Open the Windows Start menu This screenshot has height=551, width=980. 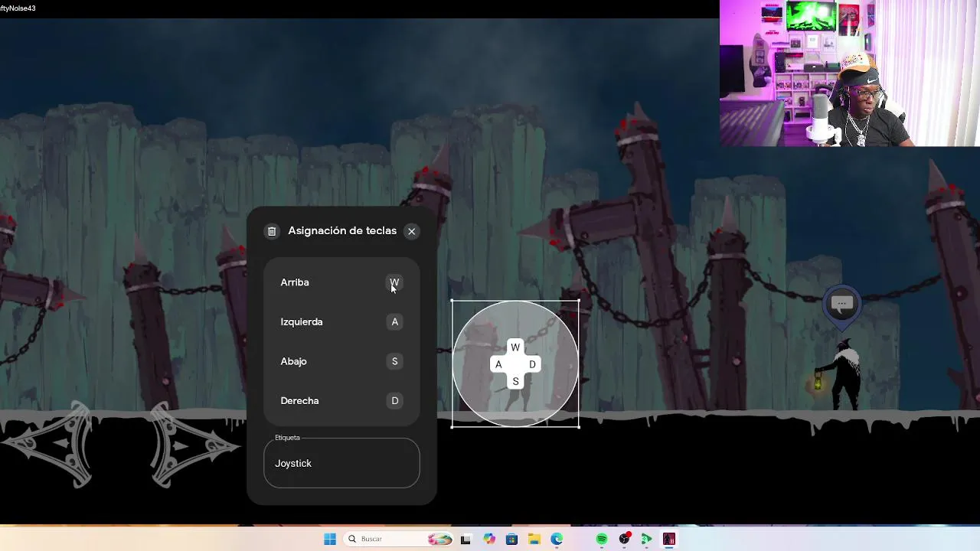330,539
